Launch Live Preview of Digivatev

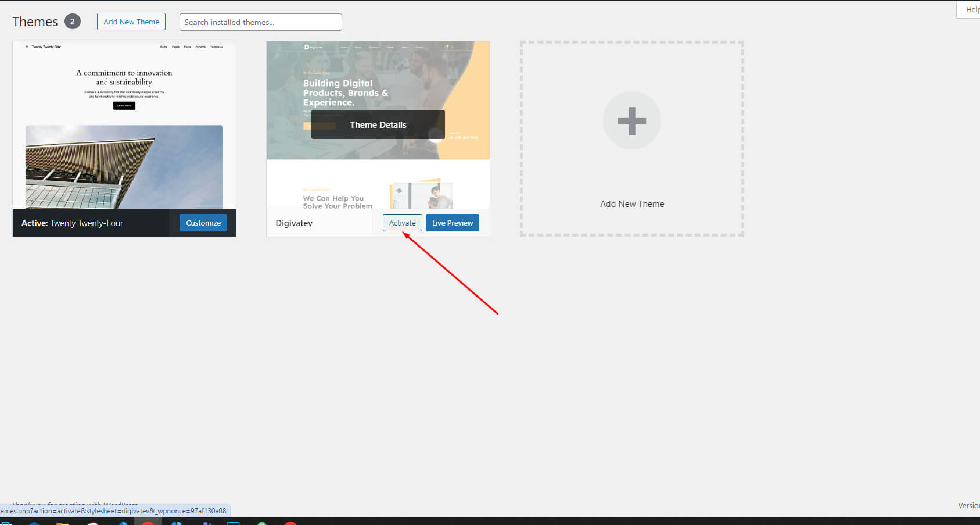click(453, 223)
